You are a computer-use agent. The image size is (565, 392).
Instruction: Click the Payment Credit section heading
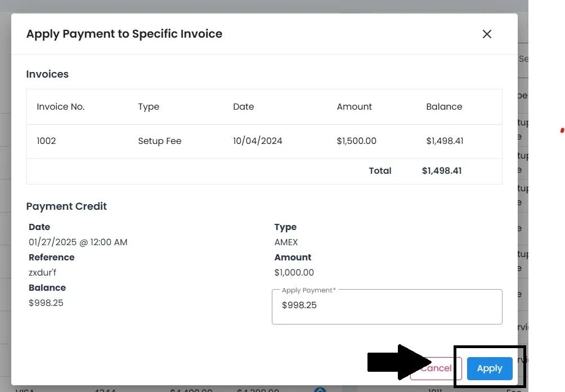pyautogui.click(x=66, y=206)
